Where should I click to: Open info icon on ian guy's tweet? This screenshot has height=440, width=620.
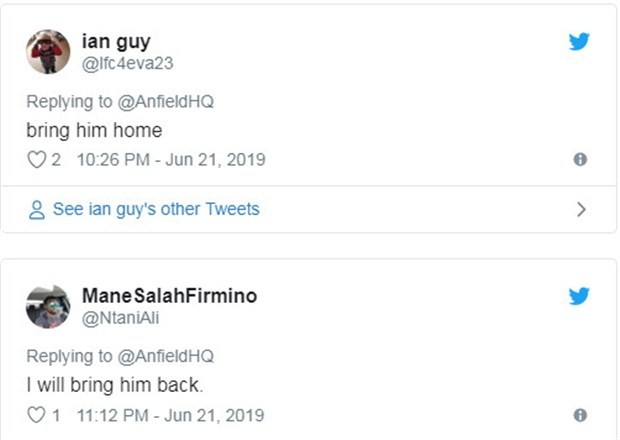[x=580, y=160]
